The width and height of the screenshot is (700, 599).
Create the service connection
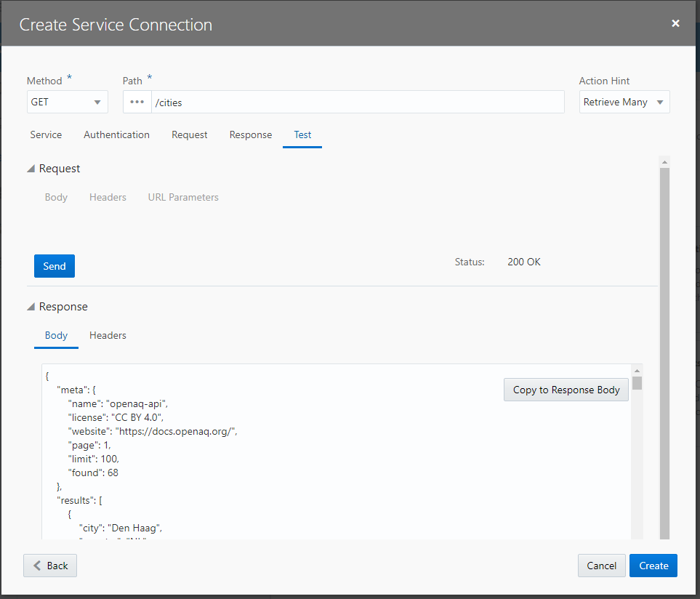pyautogui.click(x=653, y=565)
